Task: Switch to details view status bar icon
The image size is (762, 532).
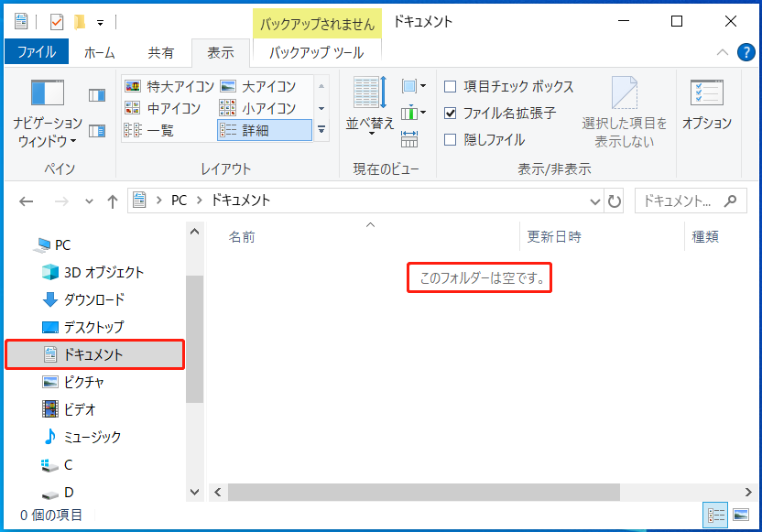Action: (x=715, y=515)
